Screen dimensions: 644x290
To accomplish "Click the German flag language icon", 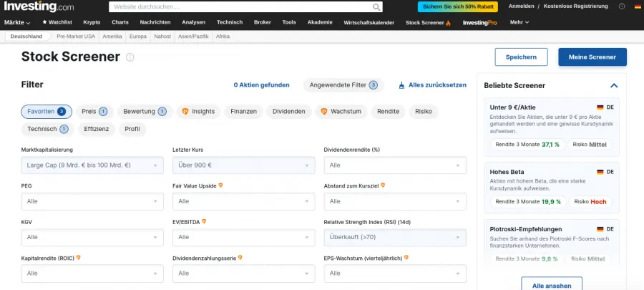I will [x=639, y=6].
